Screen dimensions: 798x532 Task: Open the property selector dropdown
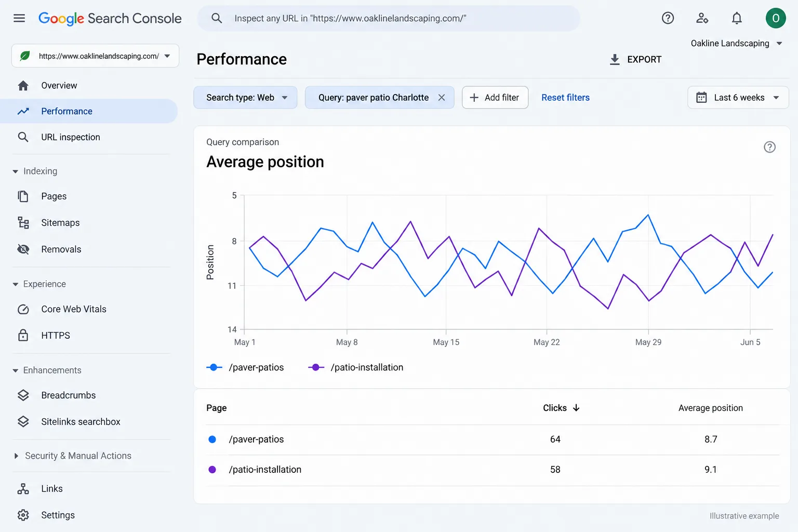tap(95, 56)
